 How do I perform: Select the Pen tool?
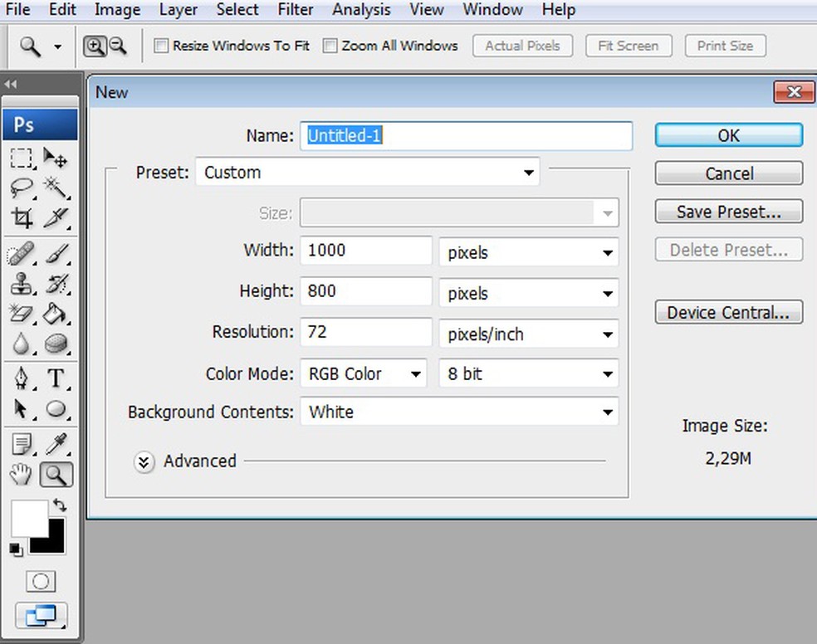22,378
